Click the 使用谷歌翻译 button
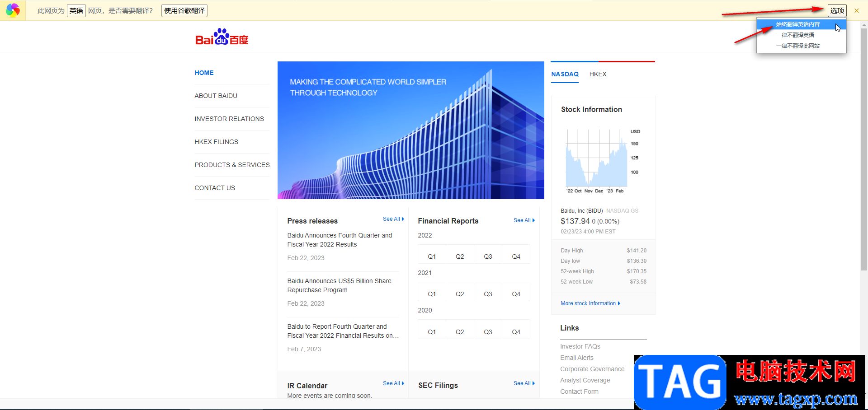The height and width of the screenshot is (410, 868). tap(184, 10)
